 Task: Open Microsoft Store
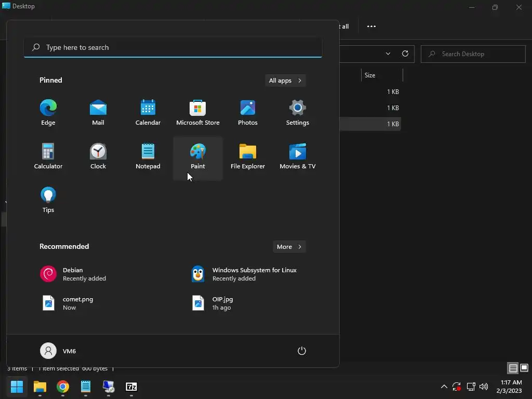pos(198,113)
